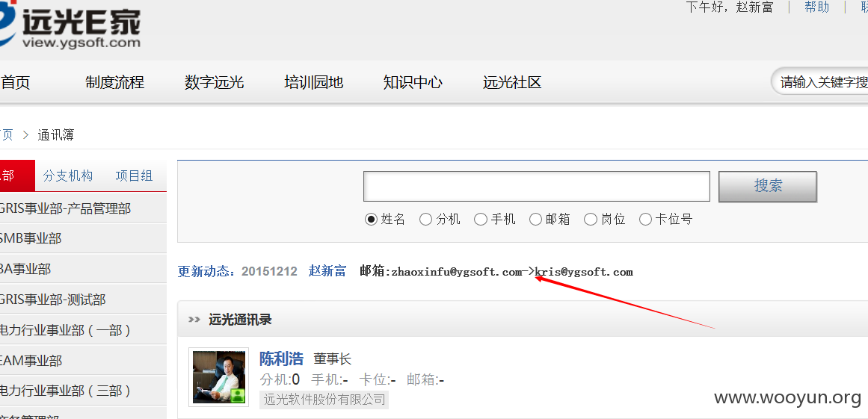The width and height of the screenshot is (868, 419).
Task: Click the 远光软件股份有限公司 company tag
Action: tap(324, 399)
